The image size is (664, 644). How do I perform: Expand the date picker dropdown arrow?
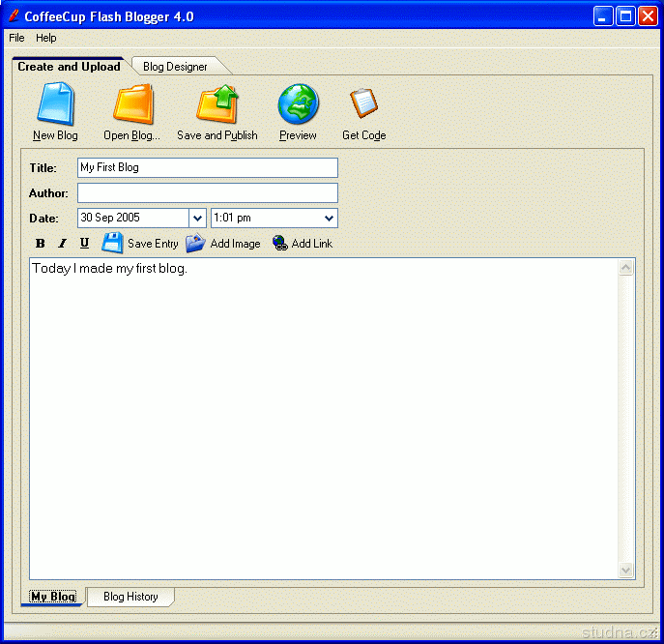coord(197,219)
